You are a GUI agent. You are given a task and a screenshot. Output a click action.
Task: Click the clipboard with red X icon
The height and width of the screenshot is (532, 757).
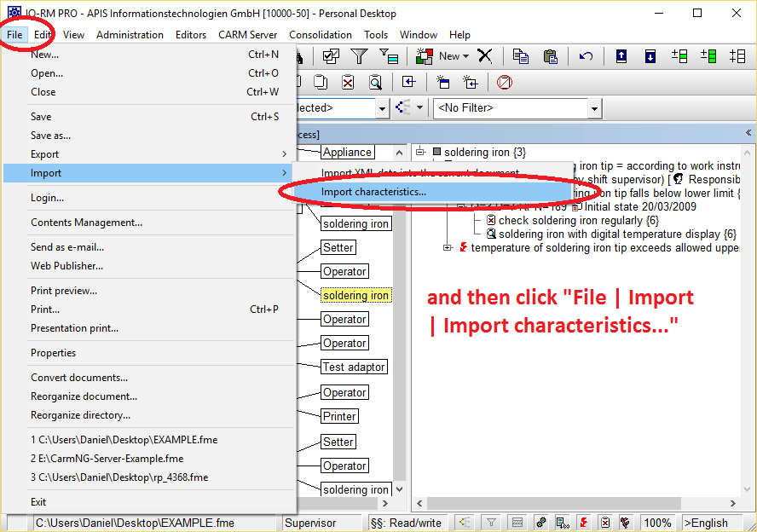point(348,83)
